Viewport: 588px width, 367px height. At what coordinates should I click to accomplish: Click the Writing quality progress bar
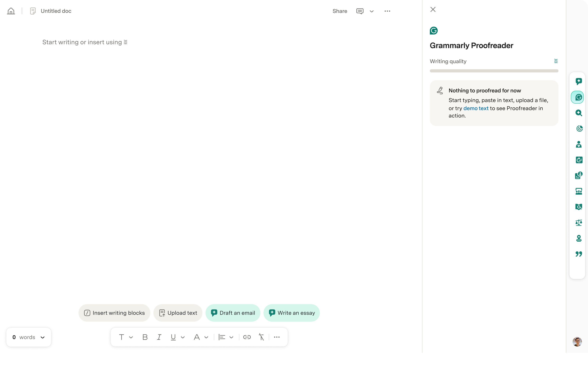pyautogui.click(x=494, y=71)
